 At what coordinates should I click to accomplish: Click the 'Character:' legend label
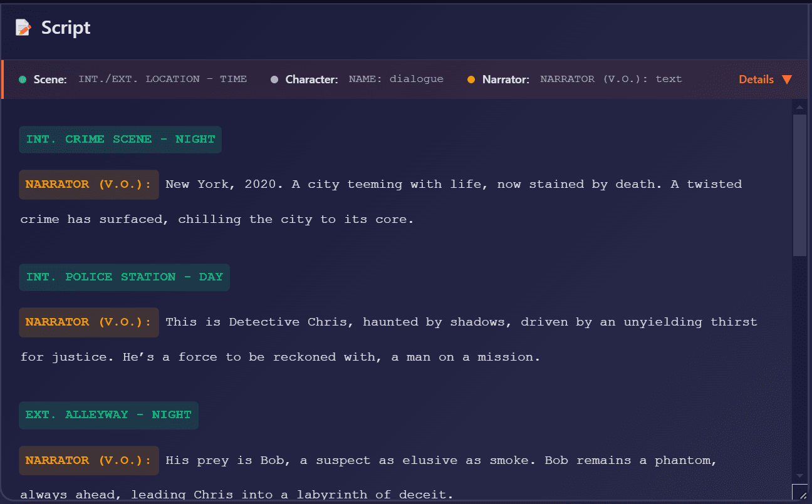[311, 79]
